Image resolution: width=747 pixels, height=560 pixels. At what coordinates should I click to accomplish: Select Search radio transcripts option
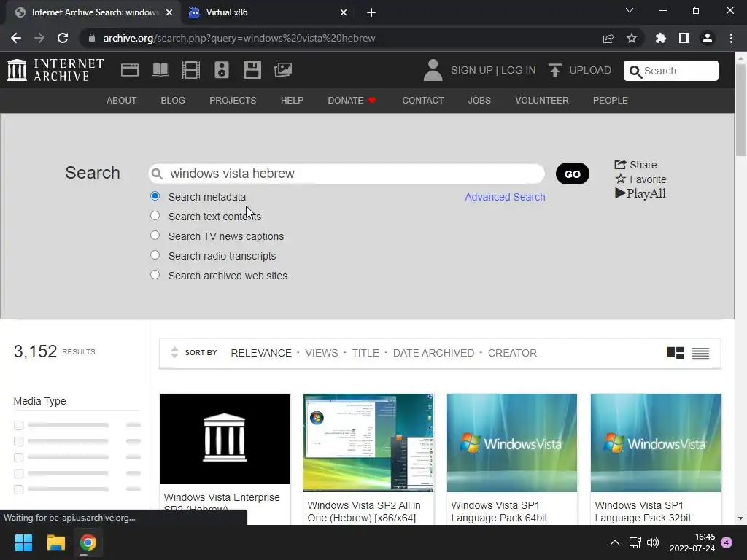(x=155, y=254)
